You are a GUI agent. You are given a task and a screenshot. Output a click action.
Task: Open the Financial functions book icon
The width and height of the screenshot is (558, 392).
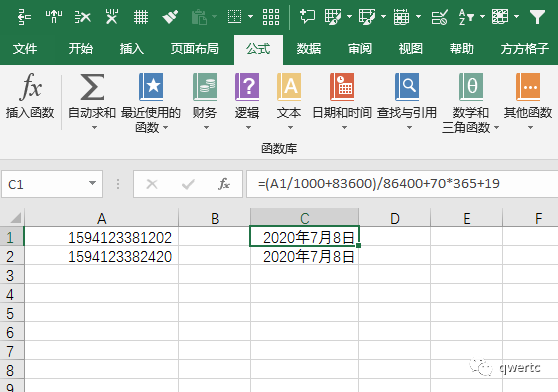(205, 87)
